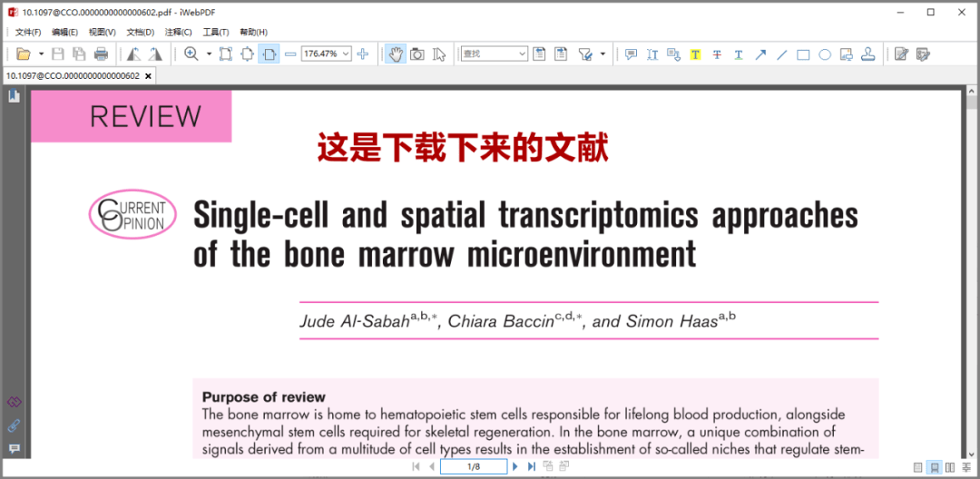
Task: Select the yellow Highlight text tool
Action: point(695,54)
